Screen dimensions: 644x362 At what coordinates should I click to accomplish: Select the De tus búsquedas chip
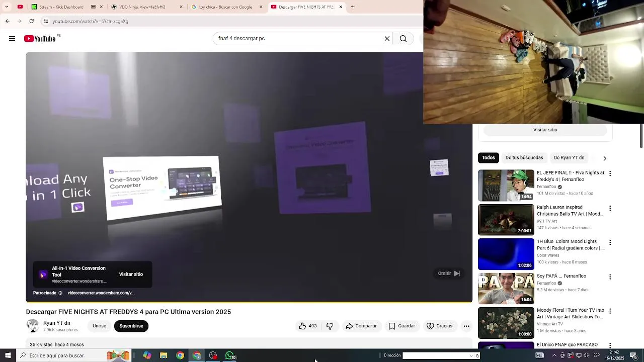pos(524,158)
